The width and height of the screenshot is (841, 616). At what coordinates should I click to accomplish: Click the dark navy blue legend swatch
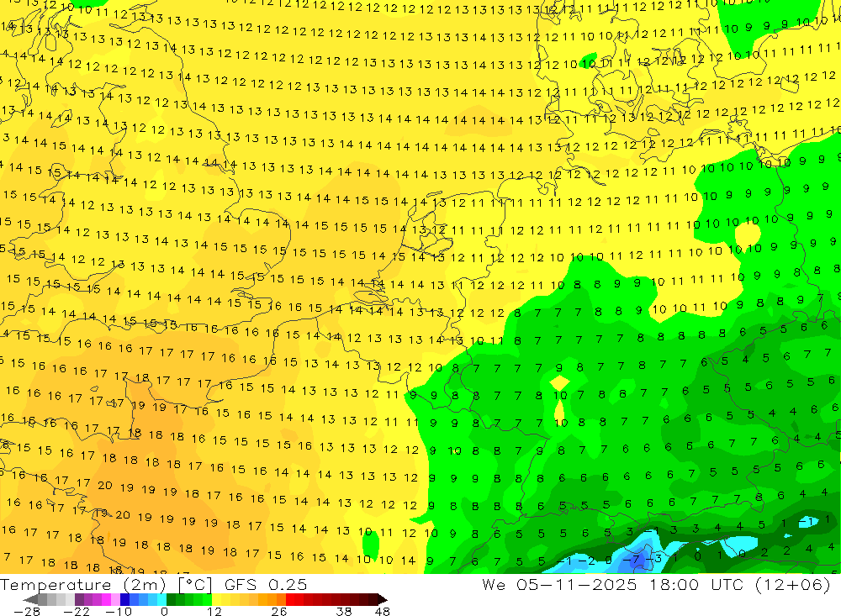(124, 599)
